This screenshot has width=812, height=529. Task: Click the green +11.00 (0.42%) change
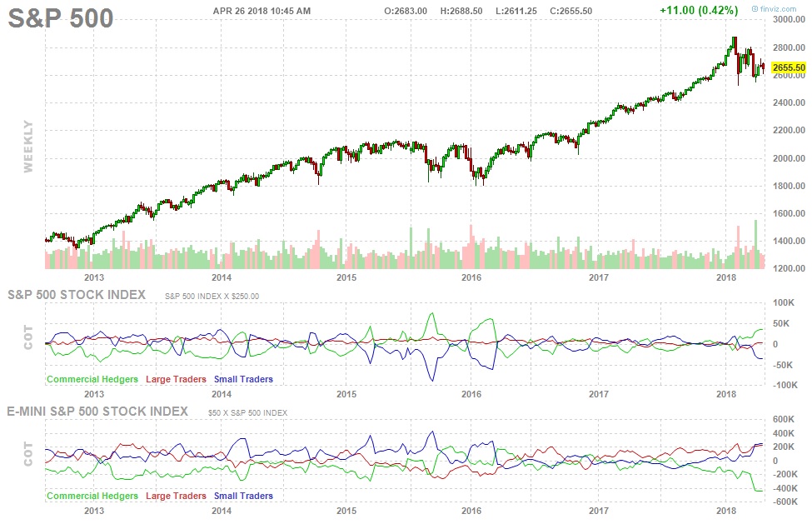[x=699, y=10]
